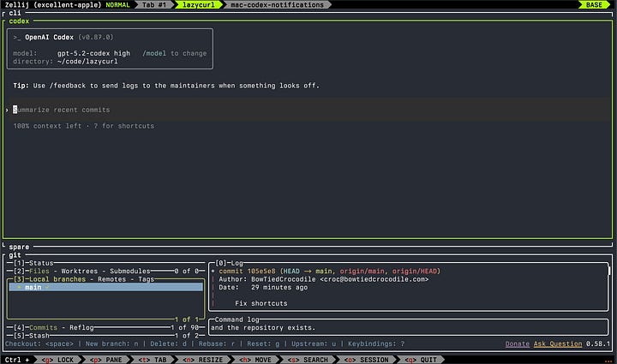Click the BASE layout indicator
This screenshot has width=617, height=364.
[x=594, y=5]
